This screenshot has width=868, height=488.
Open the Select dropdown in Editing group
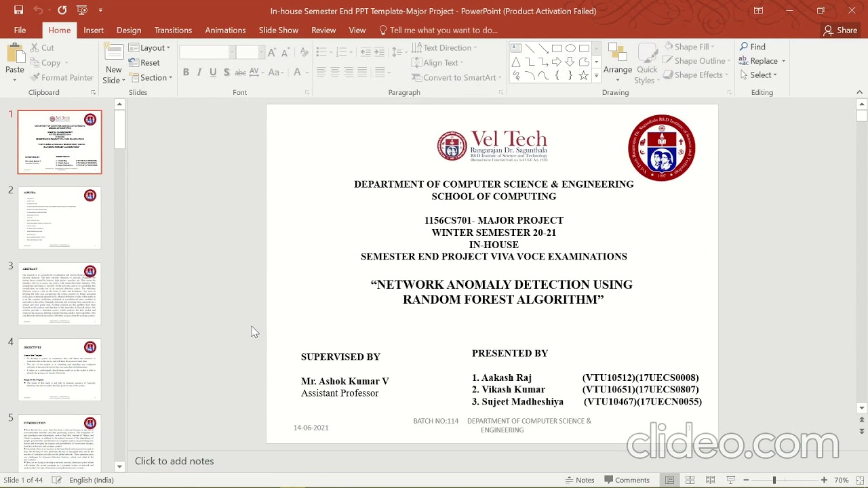coord(758,75)
